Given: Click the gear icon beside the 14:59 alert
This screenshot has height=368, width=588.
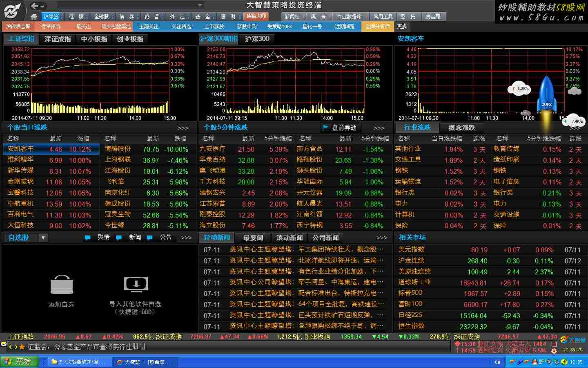Looking at the screenshot, I should pos(554,351).
